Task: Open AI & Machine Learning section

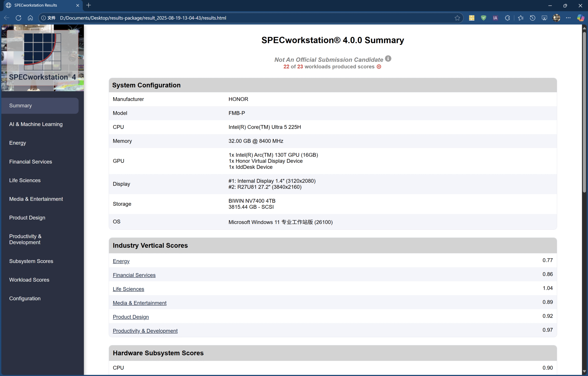Action: pos(36,124)
